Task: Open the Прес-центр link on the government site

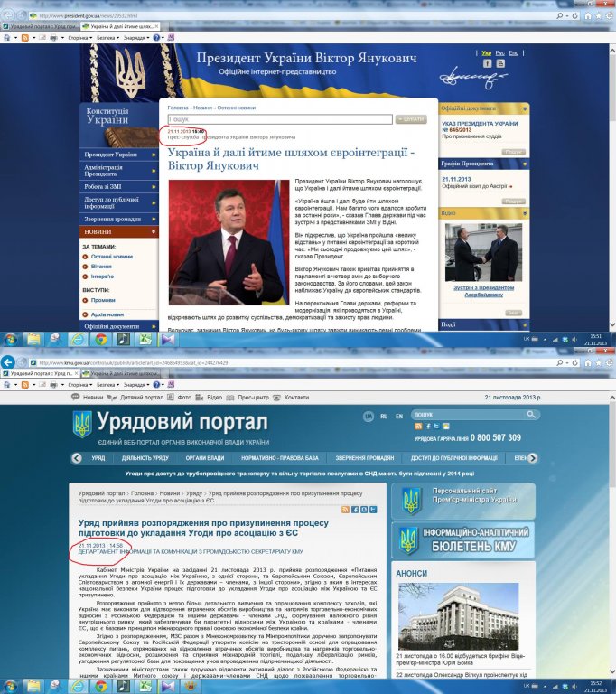Action: tap(253, 398)
